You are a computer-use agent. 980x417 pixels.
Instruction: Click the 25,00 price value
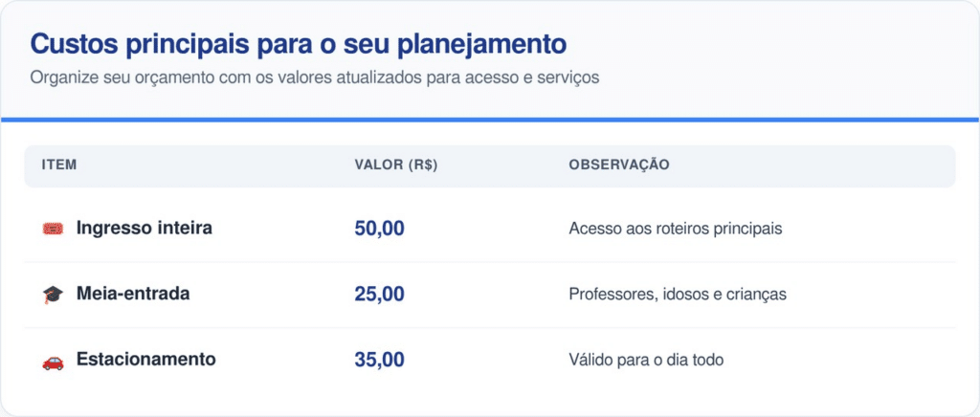coord(380,295)
